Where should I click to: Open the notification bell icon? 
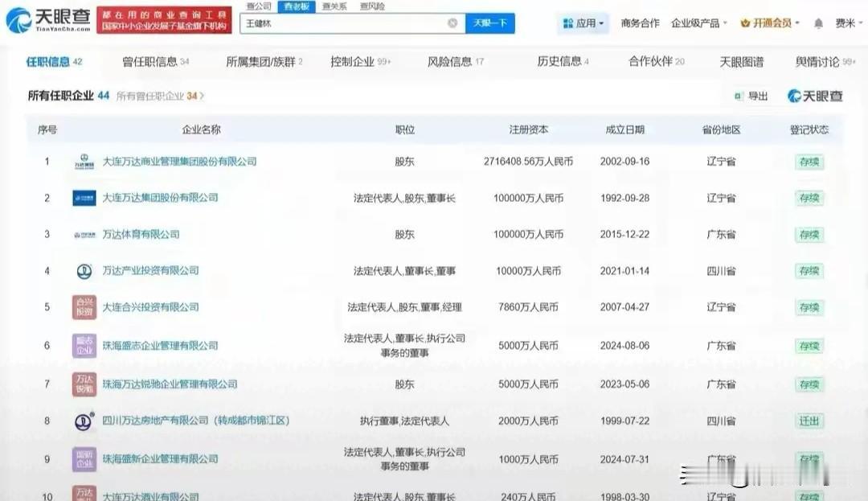point(818,23)
